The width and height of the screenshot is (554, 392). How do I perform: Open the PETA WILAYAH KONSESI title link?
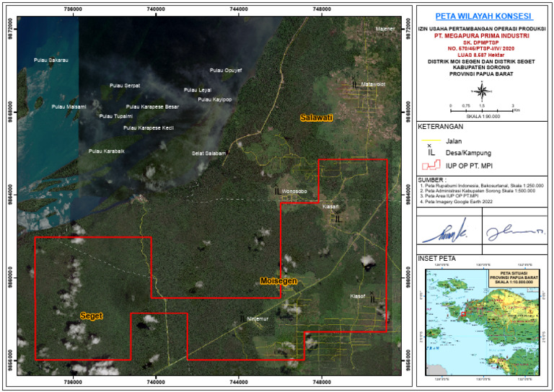tap(484, 16)
